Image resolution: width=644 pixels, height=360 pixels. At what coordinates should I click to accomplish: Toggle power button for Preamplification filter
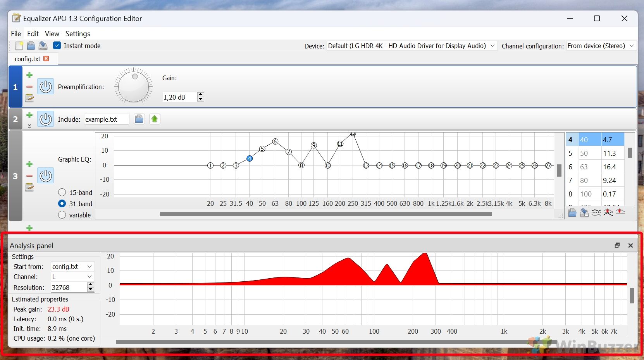[x=45, y=86]
